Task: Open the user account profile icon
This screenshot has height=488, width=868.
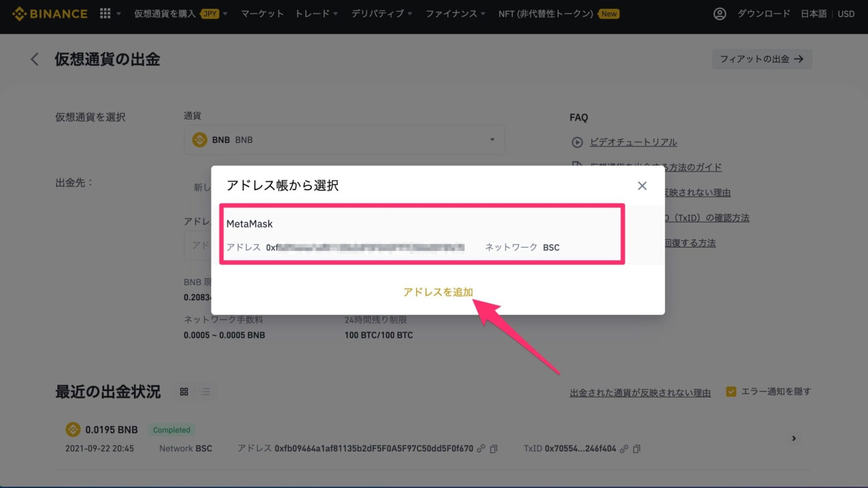Action: click(720, 14)
